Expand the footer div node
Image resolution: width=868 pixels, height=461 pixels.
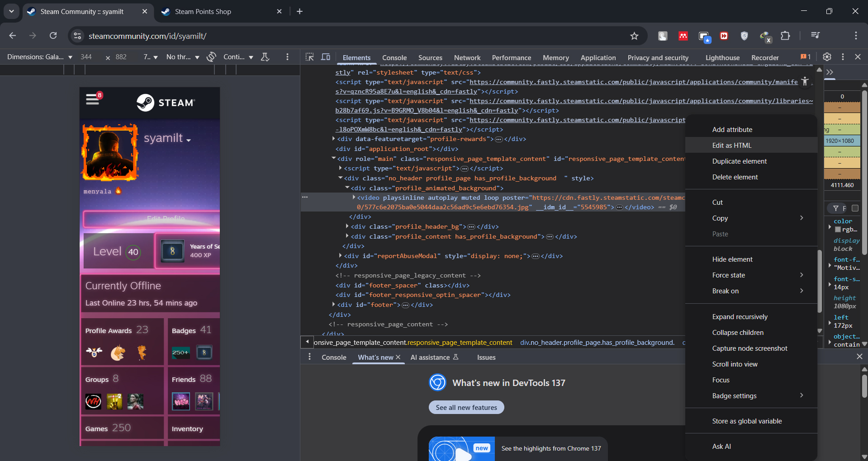pos(334,305)
